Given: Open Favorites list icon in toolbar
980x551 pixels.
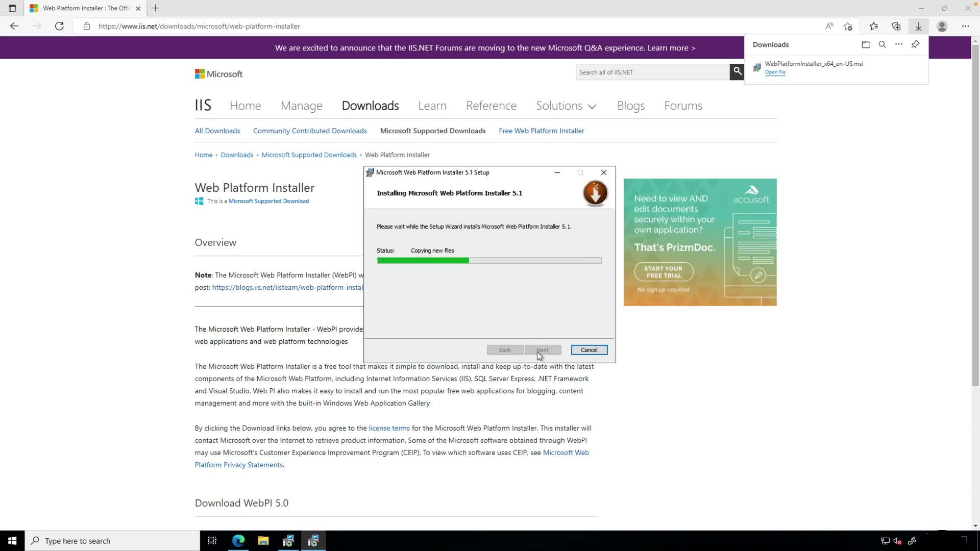Looking at the screenshot, I should [x=873, y=26].
